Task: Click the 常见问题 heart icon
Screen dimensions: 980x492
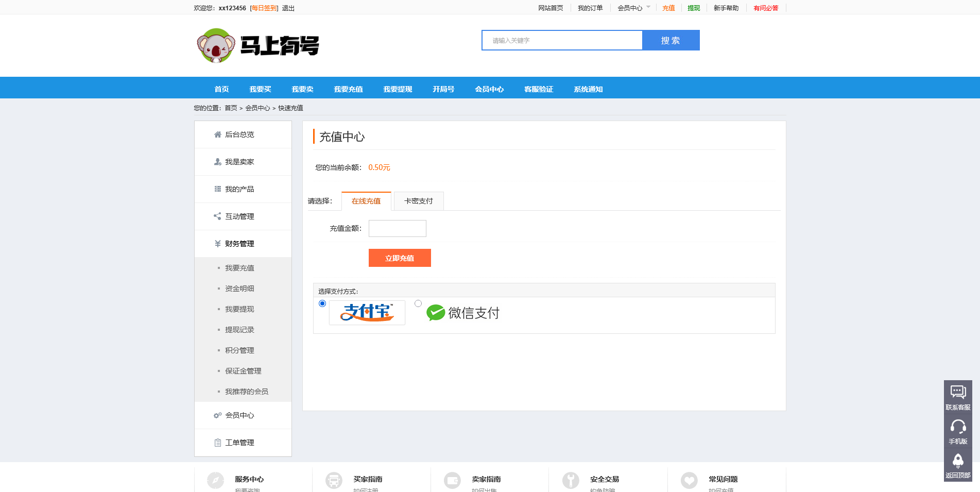Action: point(689,480)
